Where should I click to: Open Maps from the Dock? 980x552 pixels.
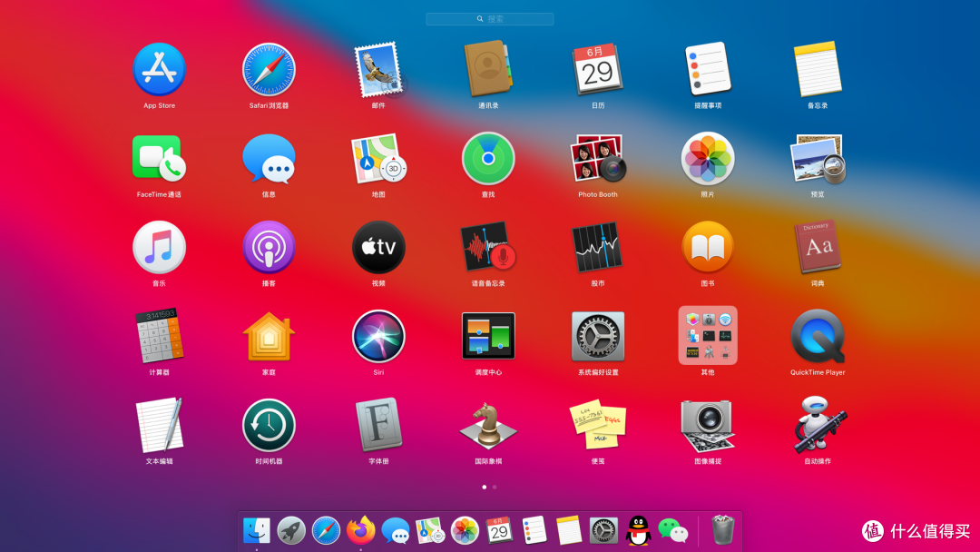[430, 531]
